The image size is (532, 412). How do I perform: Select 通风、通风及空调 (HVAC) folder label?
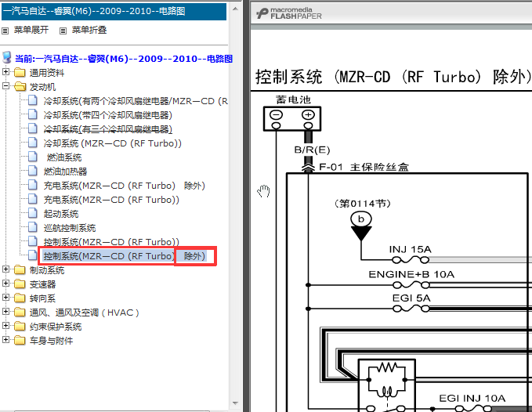click(x=85, y=313)
